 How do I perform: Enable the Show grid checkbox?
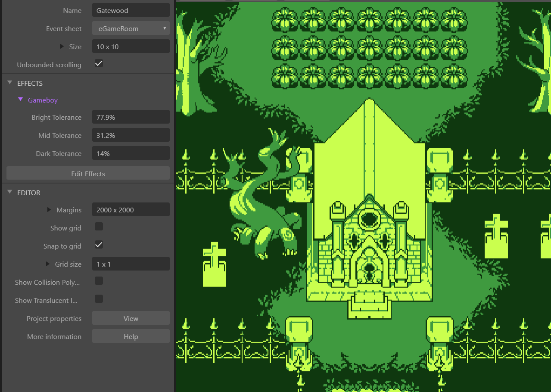click(99, 227)
